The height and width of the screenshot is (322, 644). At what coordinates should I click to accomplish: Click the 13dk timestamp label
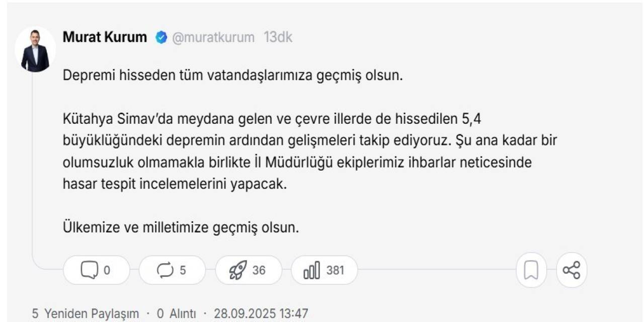tap(278, 37)
